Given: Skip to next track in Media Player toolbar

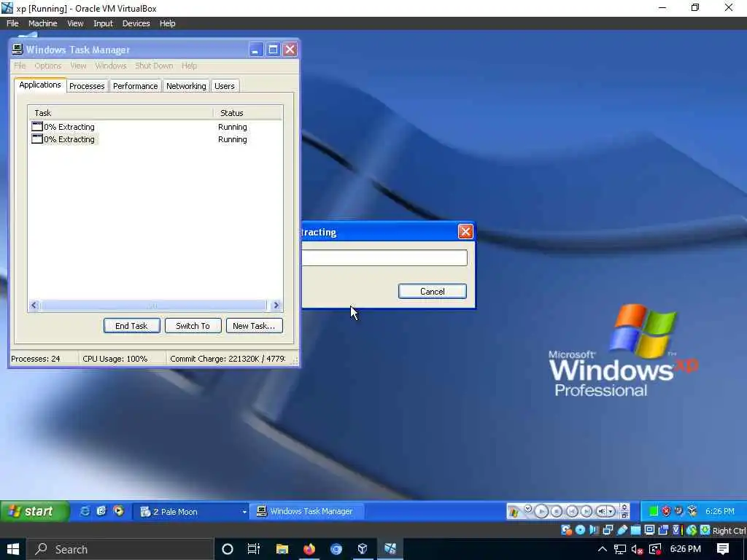Looking at the screenshot, I should pyautogui.click(x=587, y=511).
